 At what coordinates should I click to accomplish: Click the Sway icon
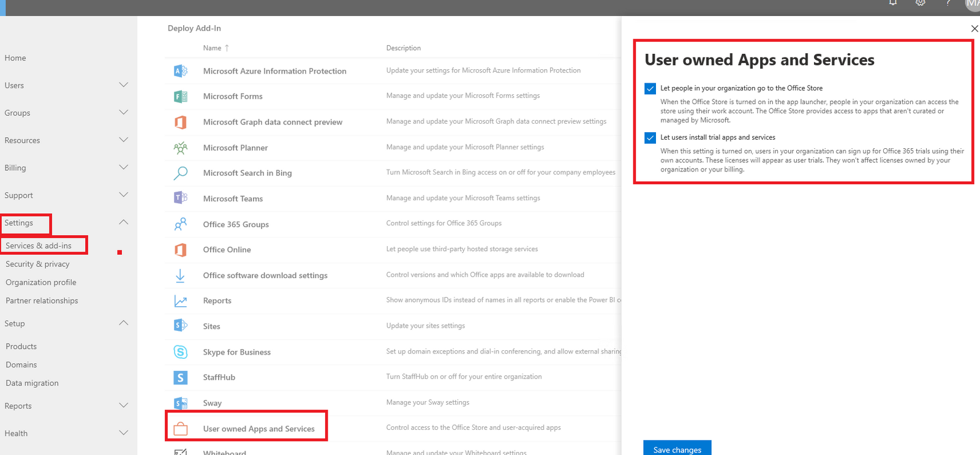(180, 403)
